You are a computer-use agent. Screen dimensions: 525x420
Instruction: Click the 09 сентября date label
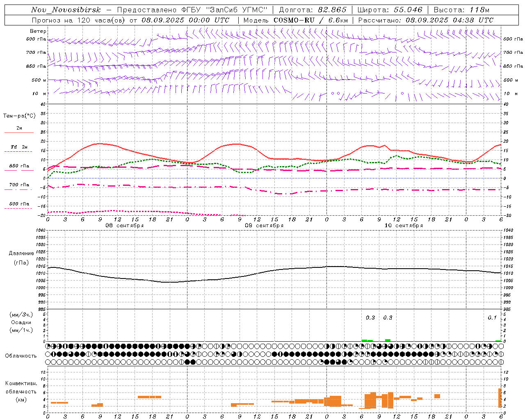tap(264, 226)
